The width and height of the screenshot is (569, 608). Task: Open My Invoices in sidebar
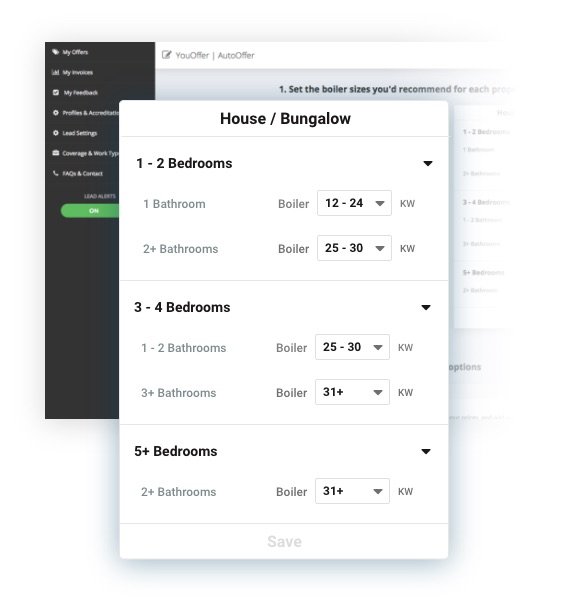pos(78,72)
